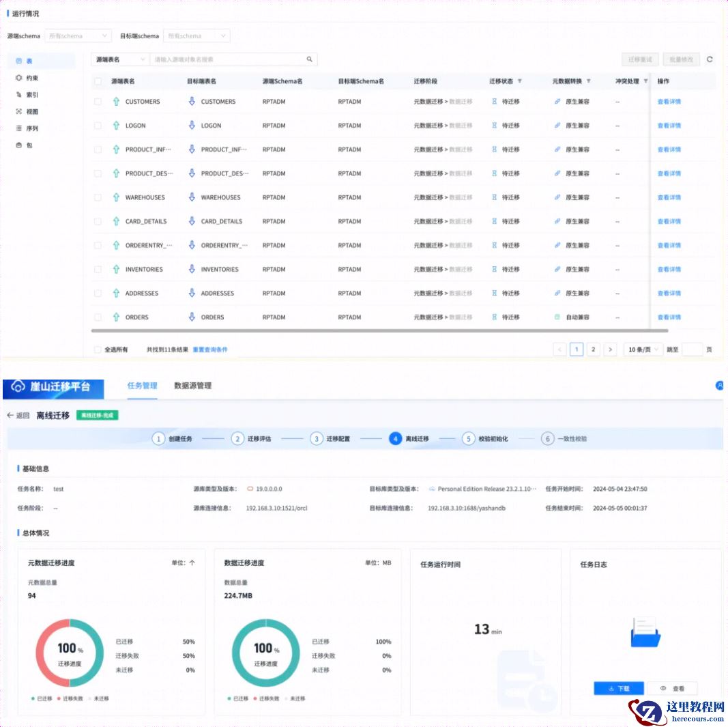Click the user avatar icon at top right
Screen dimensions: 728x727
coord(720,385)
